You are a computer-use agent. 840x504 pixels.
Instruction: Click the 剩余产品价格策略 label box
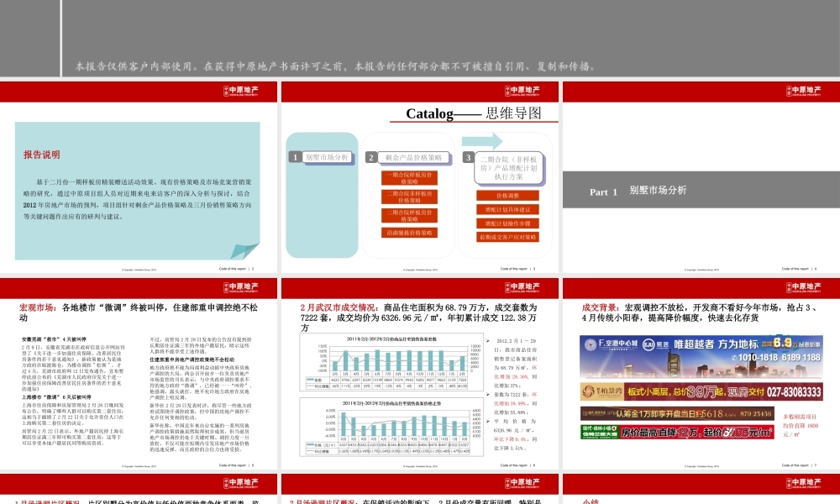click(413, 157)
